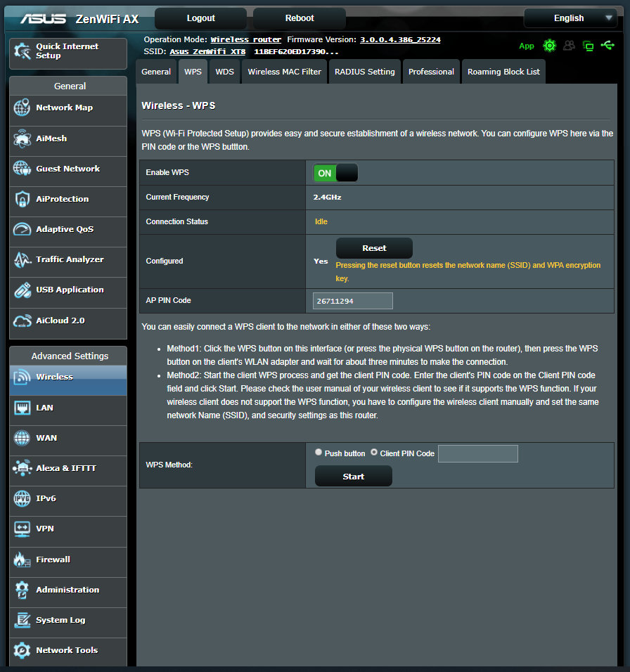Viewport: 630px width, 672px height.
Task: Select the Push button WPS method
Action: [319, 452]
